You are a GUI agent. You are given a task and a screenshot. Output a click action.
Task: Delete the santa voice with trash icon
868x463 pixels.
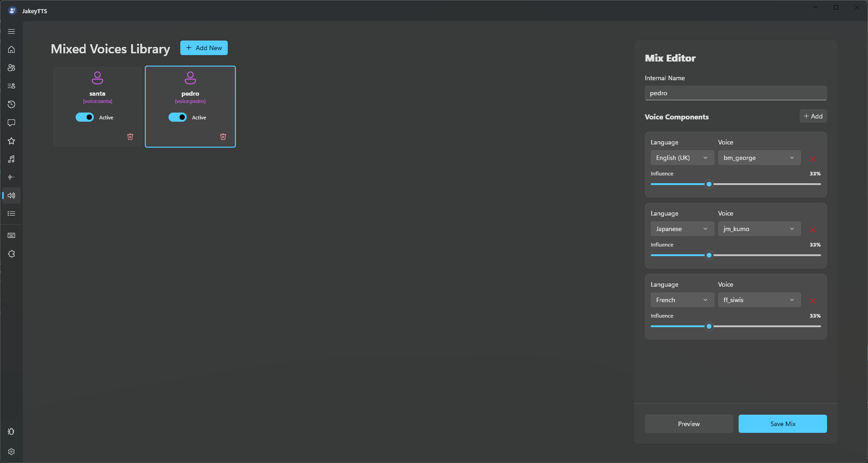(130, 137)
